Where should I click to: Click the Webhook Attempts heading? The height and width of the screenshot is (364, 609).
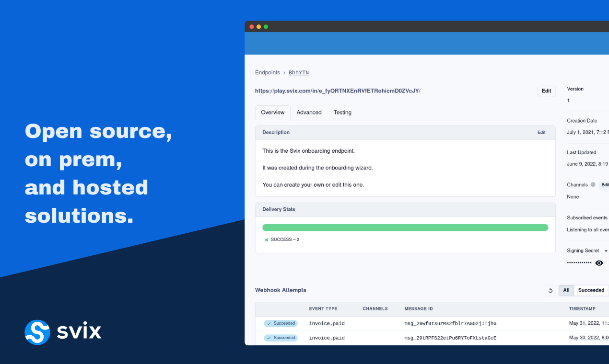281,290
